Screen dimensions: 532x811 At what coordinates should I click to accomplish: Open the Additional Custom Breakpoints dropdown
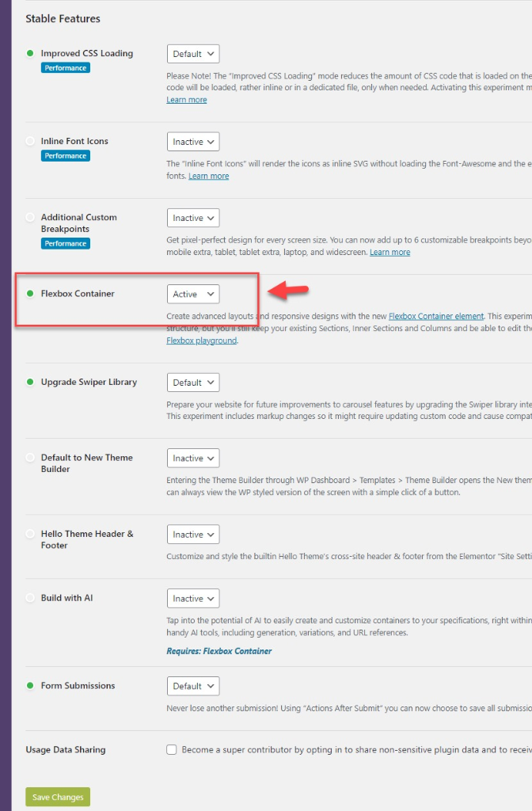[193, 218]
